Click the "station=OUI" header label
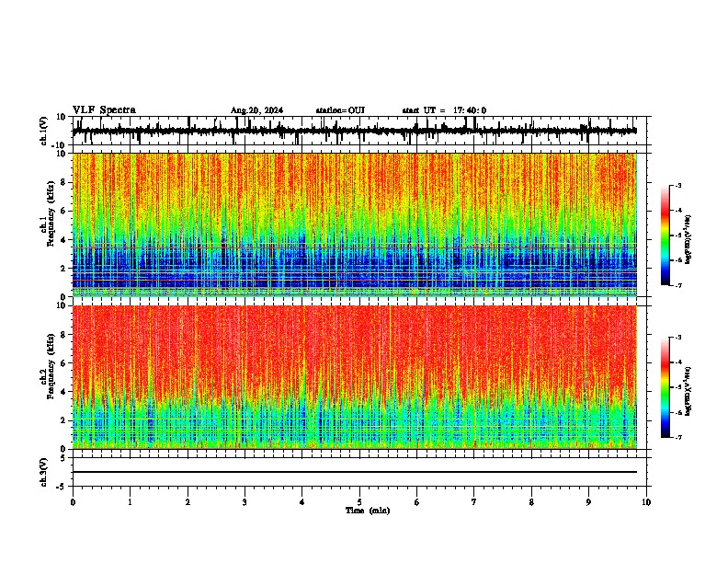 (x=340, y=110)
